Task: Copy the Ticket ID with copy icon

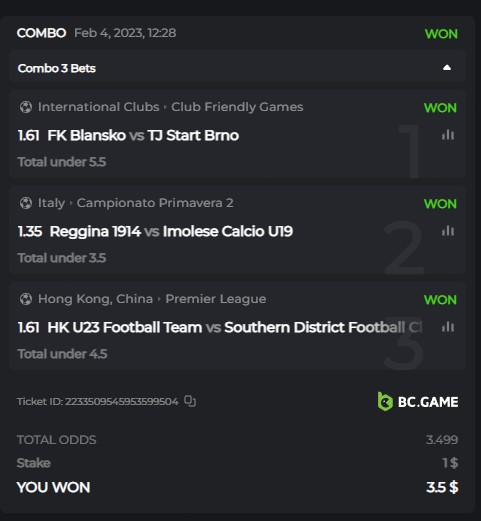Action: click(190, 401)
